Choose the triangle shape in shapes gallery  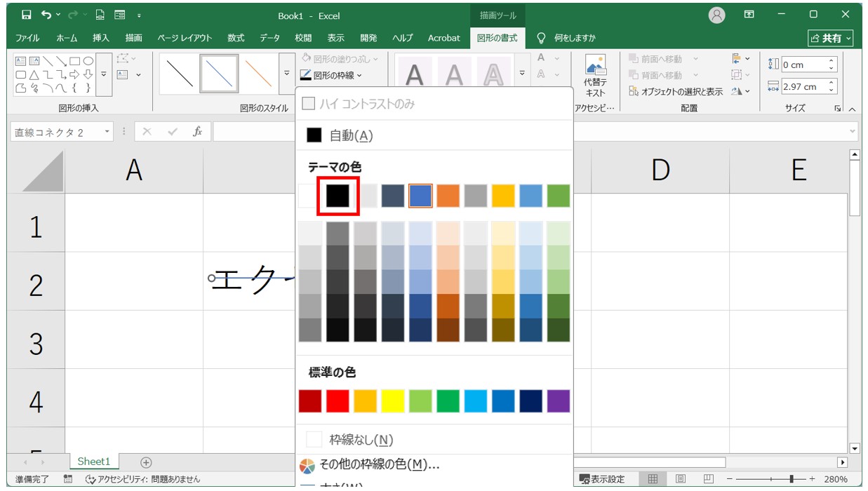coord(34,74)
